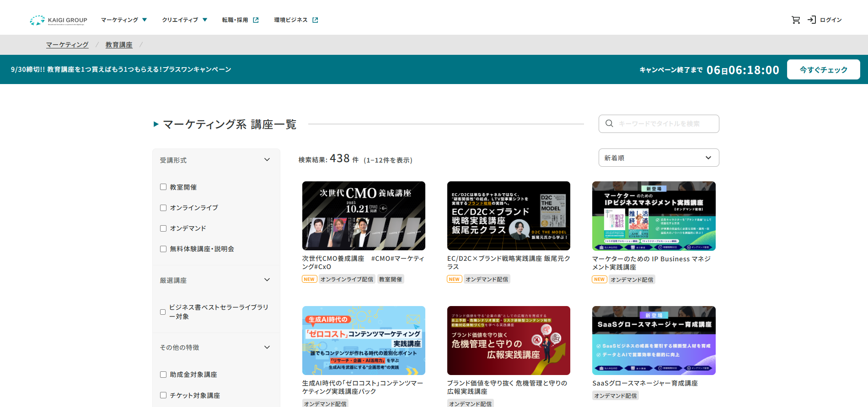868x407 pixels.
Task: Click the login arrow icon
Action: point(812,20)
